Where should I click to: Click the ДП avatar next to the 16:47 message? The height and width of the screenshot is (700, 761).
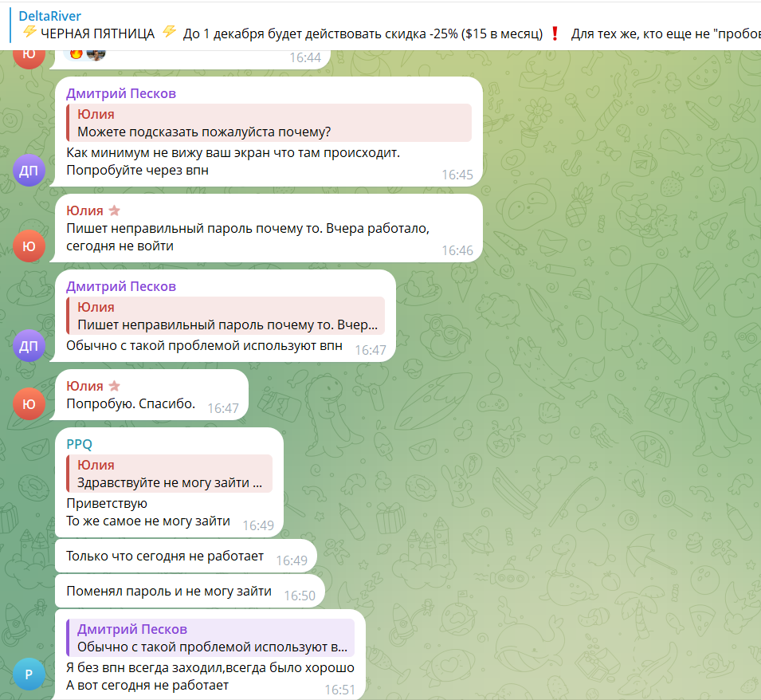tap(29, 345)
